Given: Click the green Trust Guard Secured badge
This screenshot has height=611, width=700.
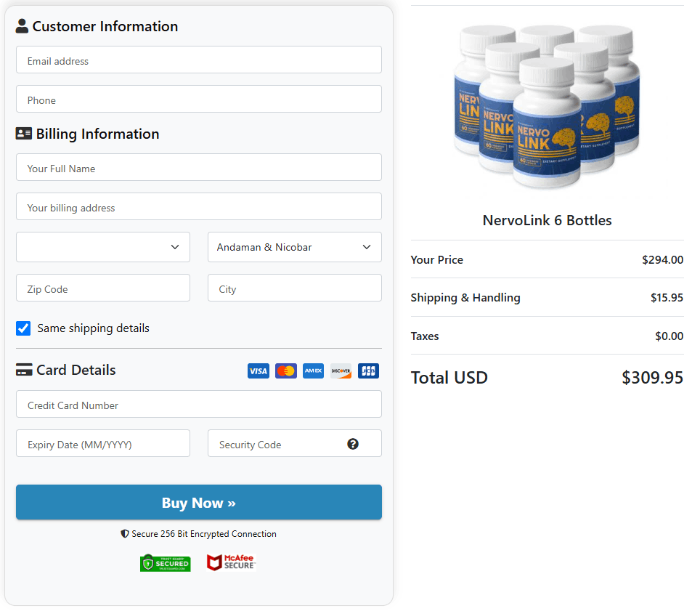Looking at the screenshot, I should pos(166,563).
